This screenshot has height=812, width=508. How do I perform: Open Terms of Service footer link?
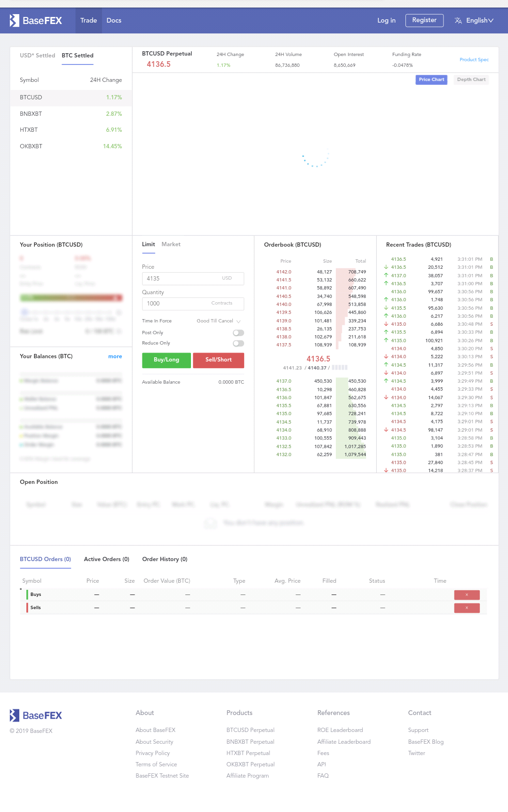(x=156, y=764)
